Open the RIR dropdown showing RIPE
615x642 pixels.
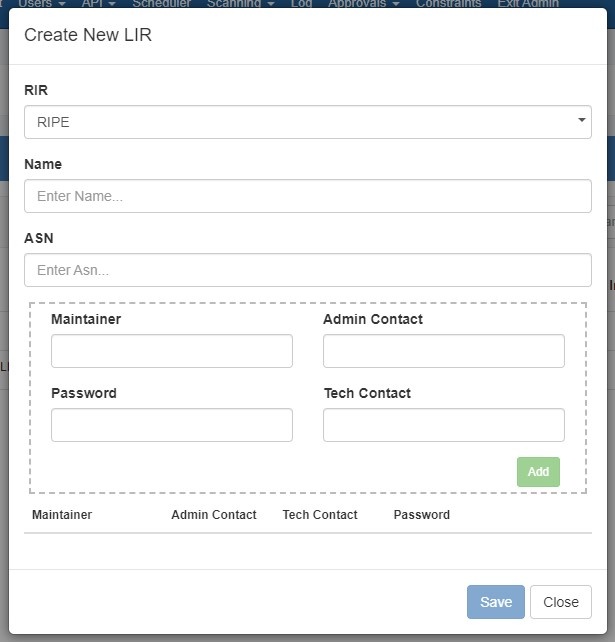[x=300, y=123]
